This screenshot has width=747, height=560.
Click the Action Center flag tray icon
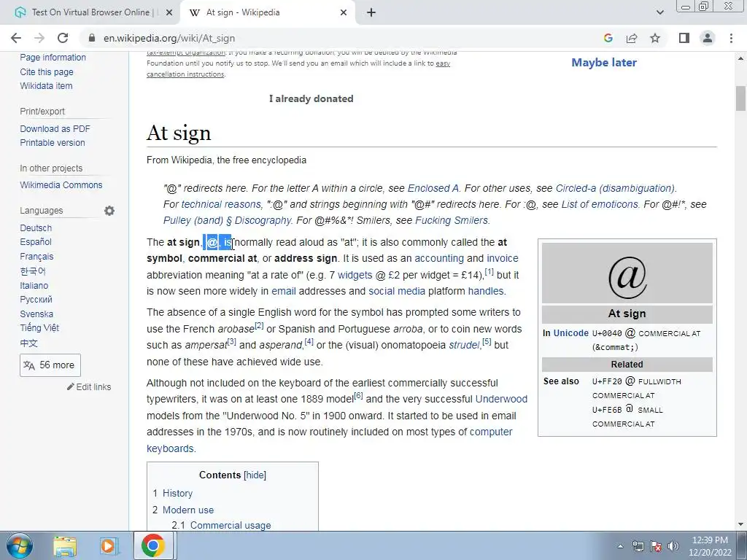pyautogui.click(x=656, y=546)
